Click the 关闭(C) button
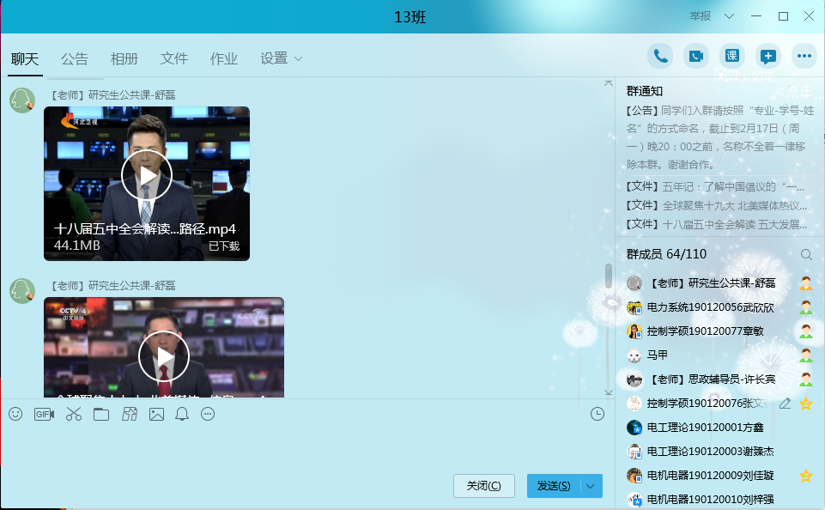This screenshot has height=510, width=825. [484, 486]
